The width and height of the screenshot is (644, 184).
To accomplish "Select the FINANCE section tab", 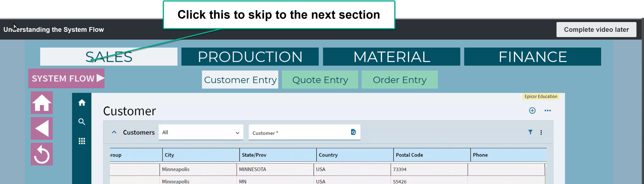I will (x=533, y=57).
